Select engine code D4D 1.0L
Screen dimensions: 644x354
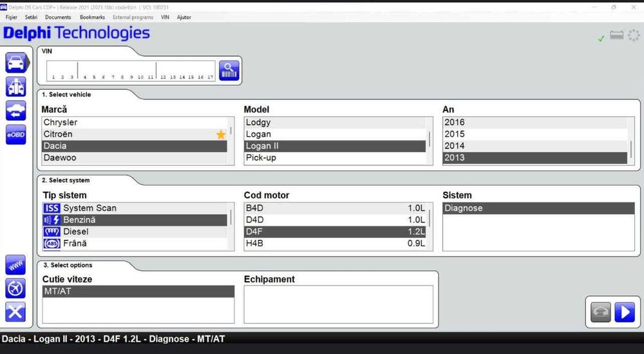[x=335, y=220]
